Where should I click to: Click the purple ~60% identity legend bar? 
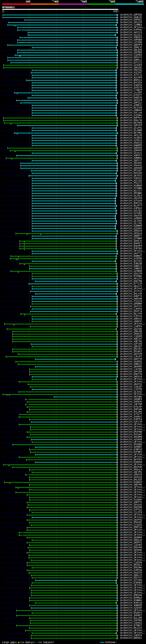click(x=73, y=4)
